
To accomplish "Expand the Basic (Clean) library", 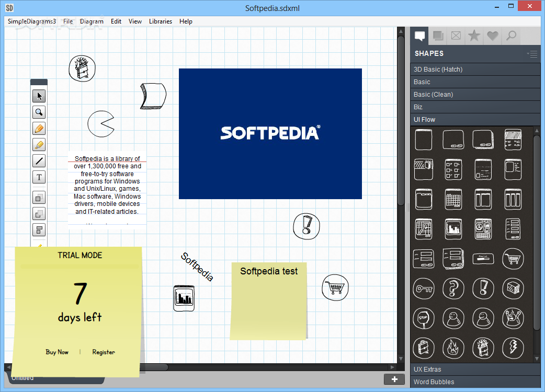I will tap(475, 95).
